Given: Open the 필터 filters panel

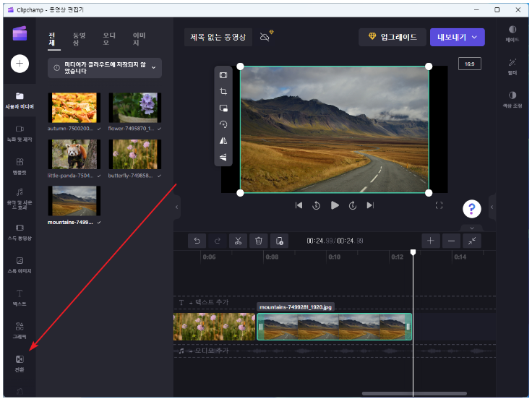Looking at the screenshot, I should [512, 66].
